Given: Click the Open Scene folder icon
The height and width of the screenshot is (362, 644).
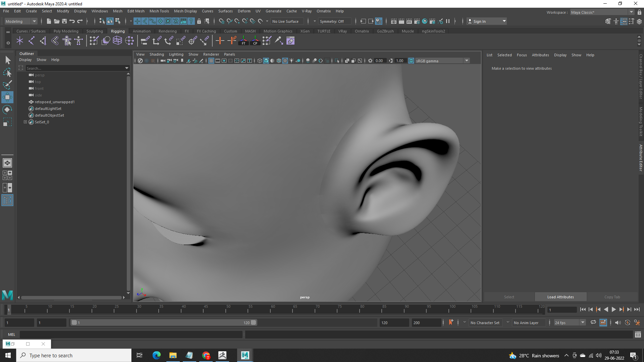Looking at the screenshot, I should [56, 21].
